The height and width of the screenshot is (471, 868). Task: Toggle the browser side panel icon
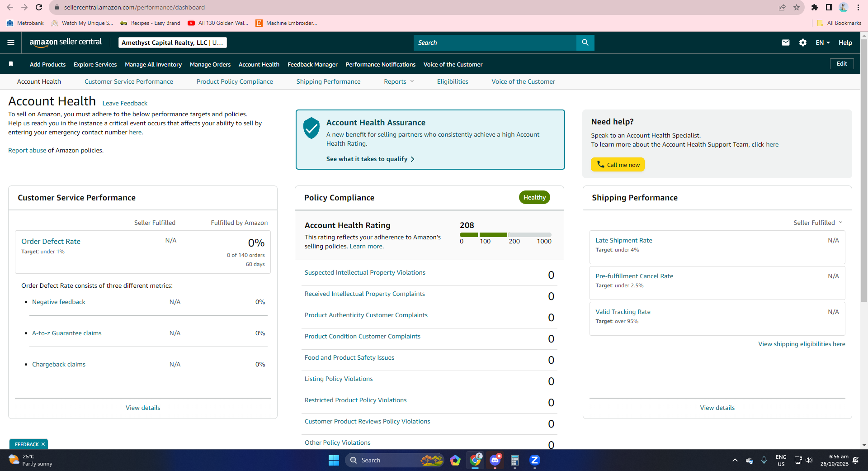click(829, 7)
